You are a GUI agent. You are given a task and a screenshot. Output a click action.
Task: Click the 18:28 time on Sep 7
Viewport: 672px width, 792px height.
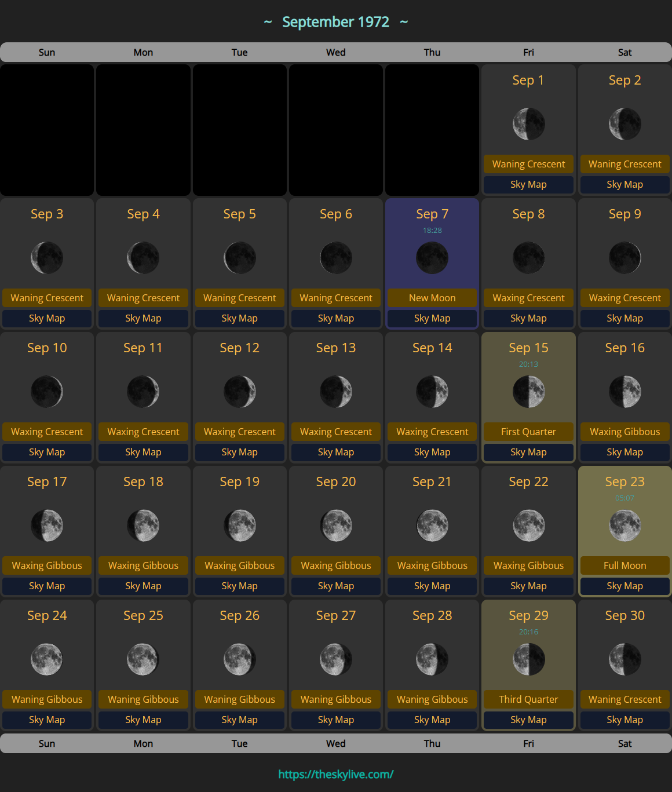[x=432, y=230]
